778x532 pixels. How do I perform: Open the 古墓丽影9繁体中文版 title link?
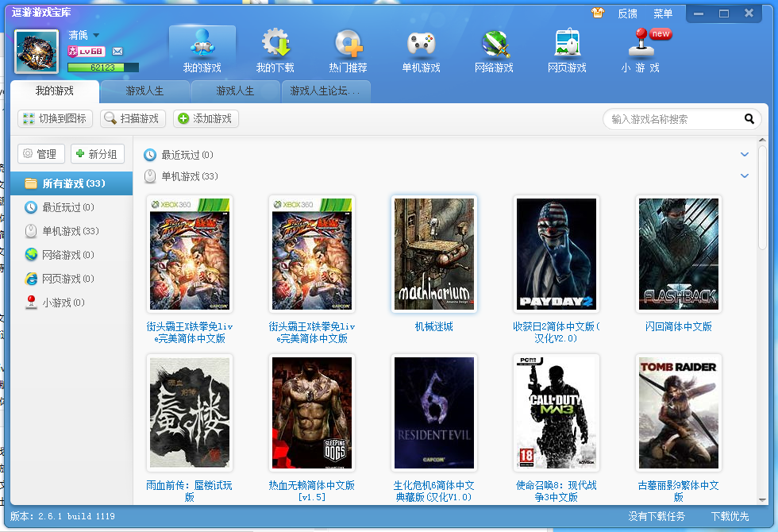click(x=678, y=492)
